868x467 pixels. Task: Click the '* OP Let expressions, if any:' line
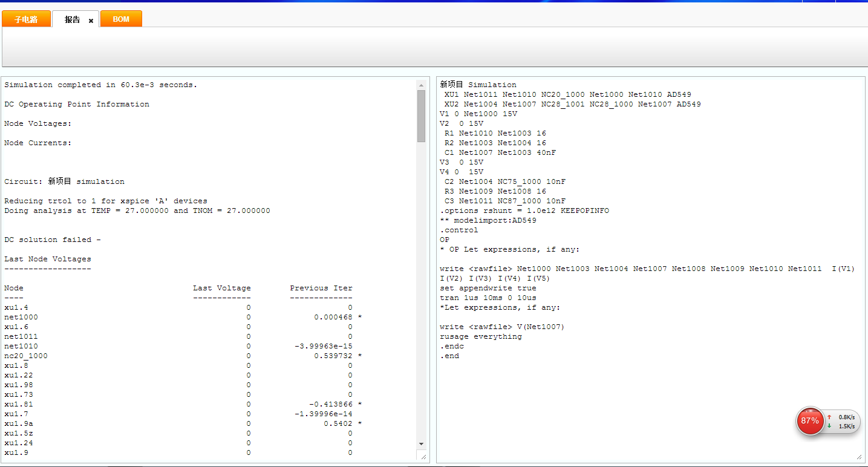[510, 249]
